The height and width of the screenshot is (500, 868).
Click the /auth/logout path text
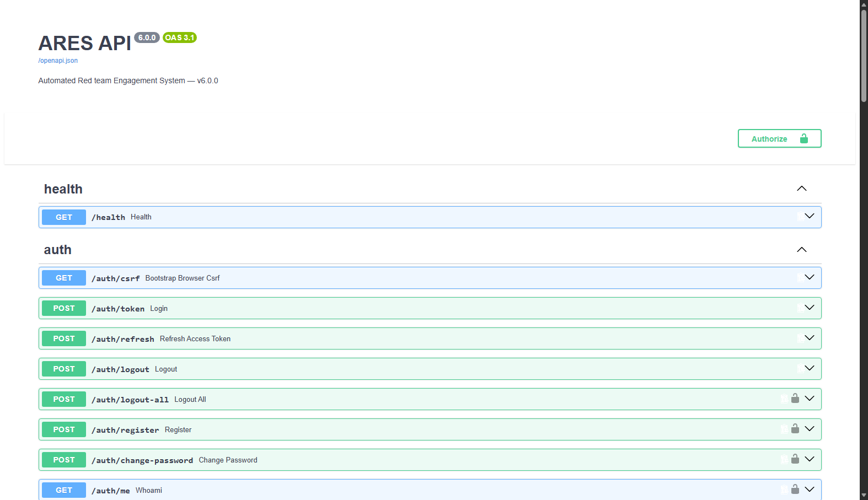coord(120,369)
